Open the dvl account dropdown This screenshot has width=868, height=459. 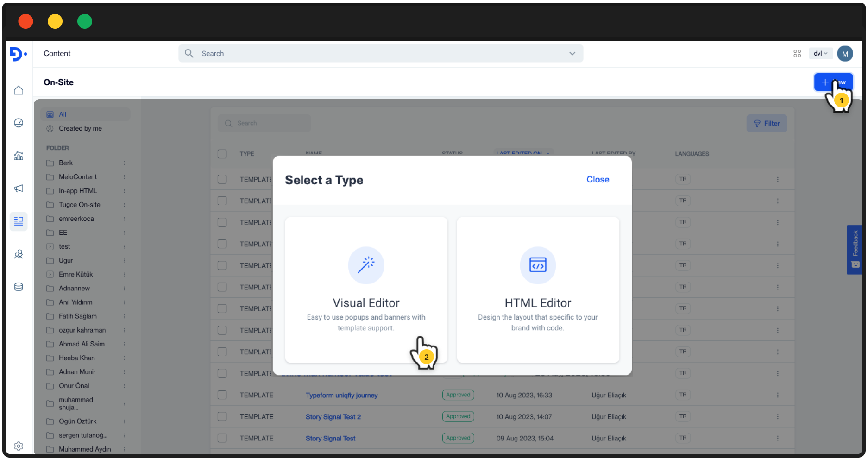820,54
